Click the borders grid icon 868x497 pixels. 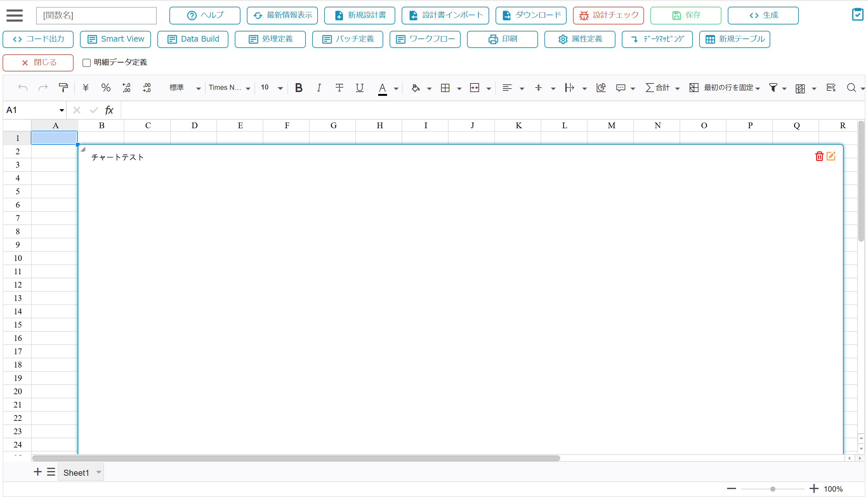445,88
